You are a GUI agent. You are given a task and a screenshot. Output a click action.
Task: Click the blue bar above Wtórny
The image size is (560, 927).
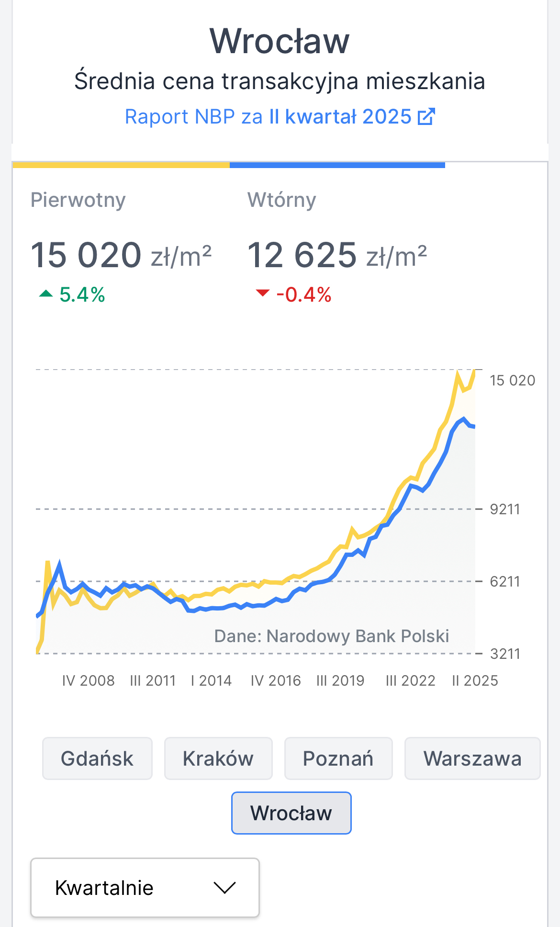click(x=337, y=165)
